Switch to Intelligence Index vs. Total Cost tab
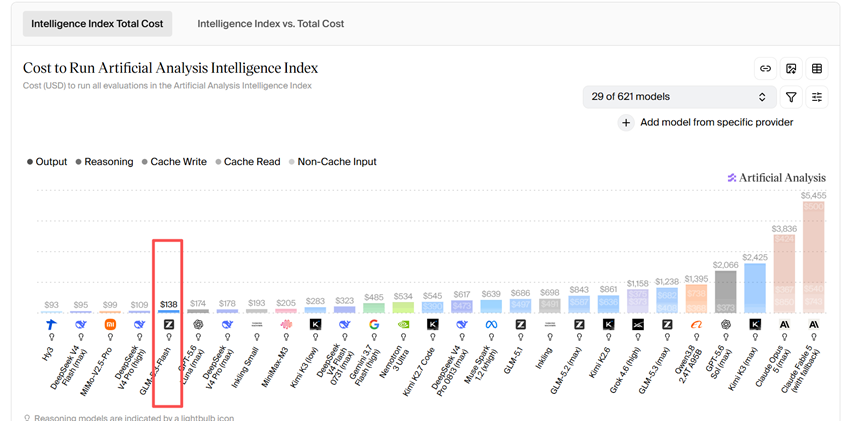This screenshot has height=421, width=865. point(270,24)
